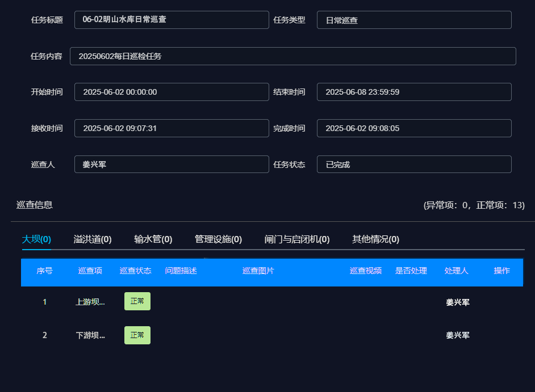This screenshot has height=392, width=535.
Task: Click the 上游坝... inspection item in row 1
Action: click(90, 302)
